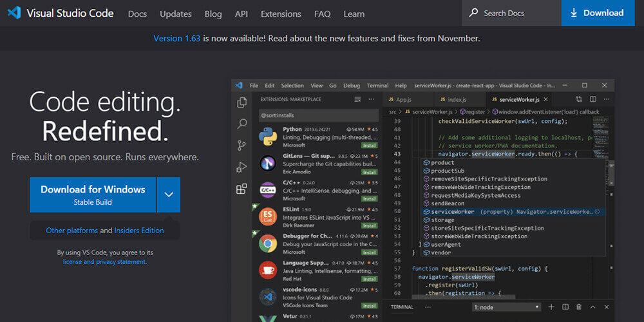Viewport: 644px width, 322px height.
Task: Maximize the terminal panel with the up chevron
Action: [x=592, y=307]
